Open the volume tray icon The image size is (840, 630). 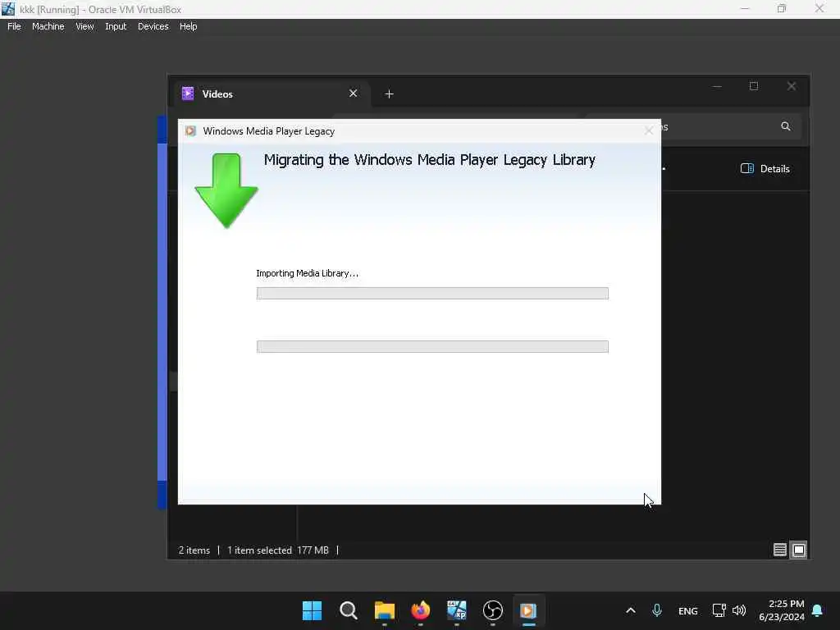point(739,610)
